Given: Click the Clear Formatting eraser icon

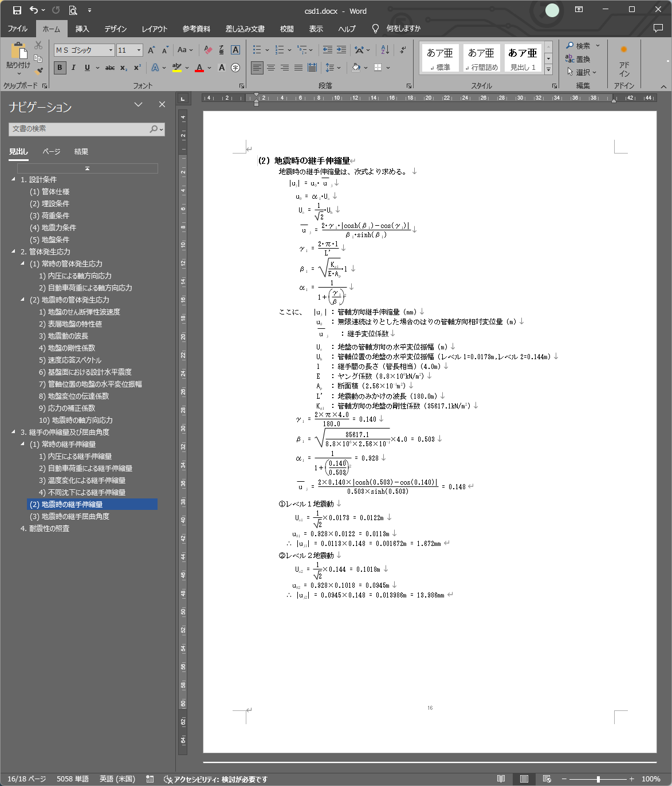Looking at the screenshot, I should pos(208,50).
